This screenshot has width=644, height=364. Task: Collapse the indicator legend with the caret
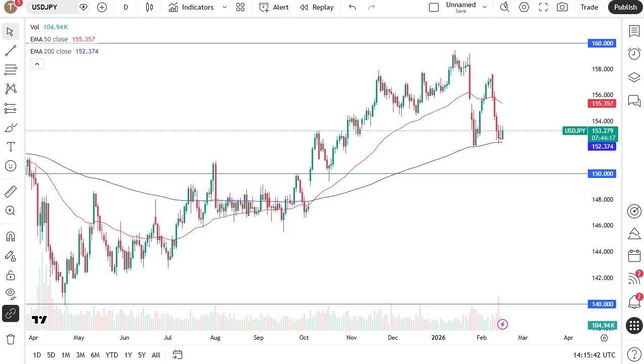[x=37, y=64]
